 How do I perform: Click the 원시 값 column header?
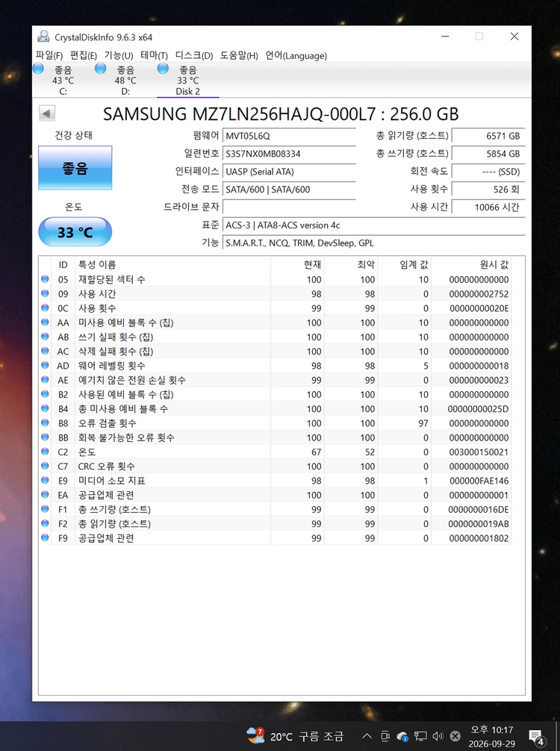point(471,264)
